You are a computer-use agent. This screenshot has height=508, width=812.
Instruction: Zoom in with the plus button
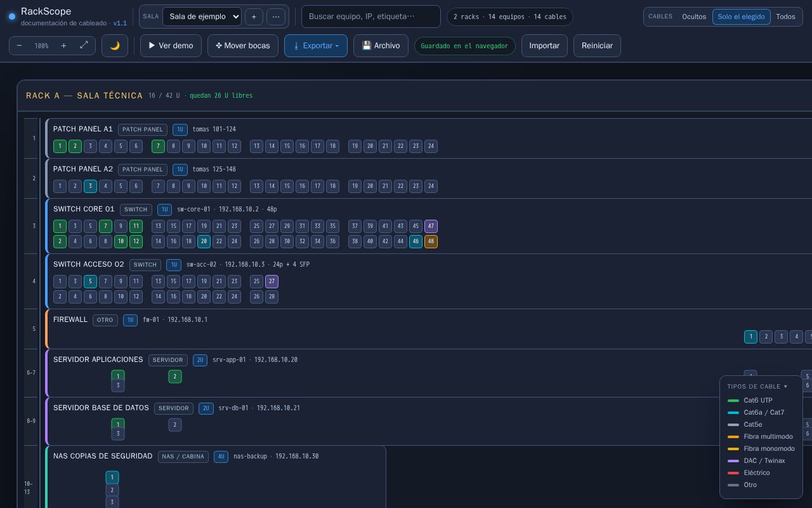tap(63, 46)
